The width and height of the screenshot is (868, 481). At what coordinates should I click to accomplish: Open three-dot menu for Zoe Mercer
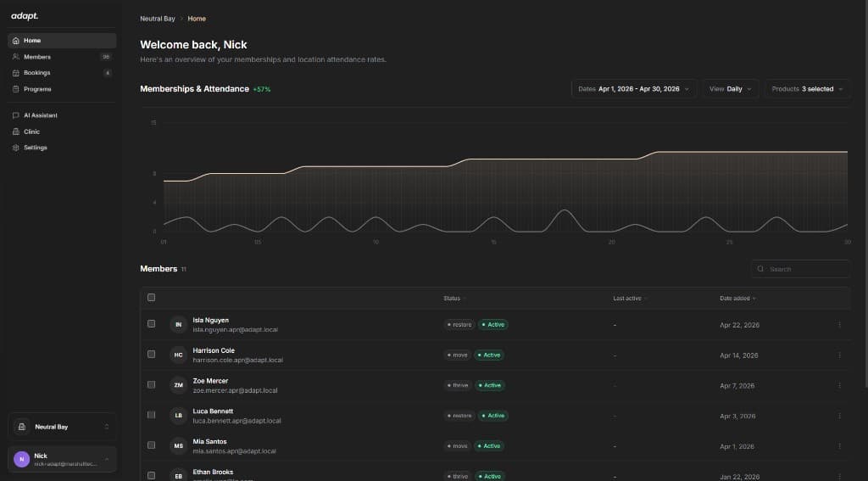coord(839,385)
